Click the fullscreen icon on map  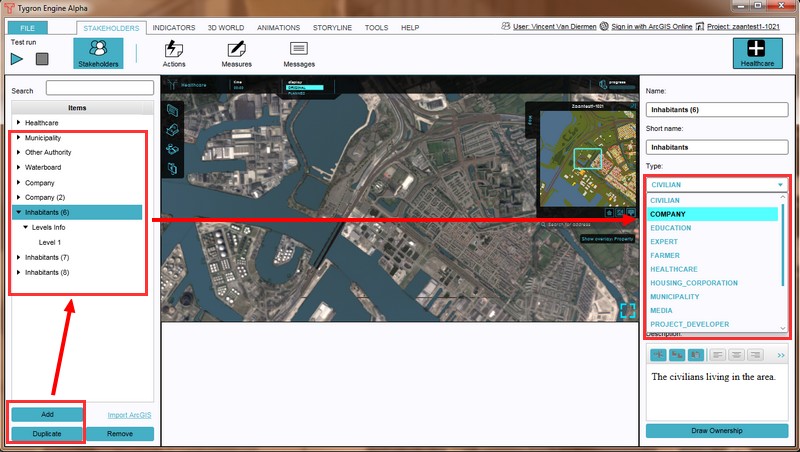627,310
